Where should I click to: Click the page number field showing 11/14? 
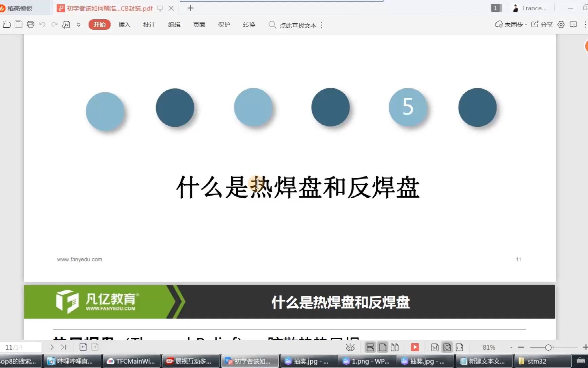click(20, 347)
